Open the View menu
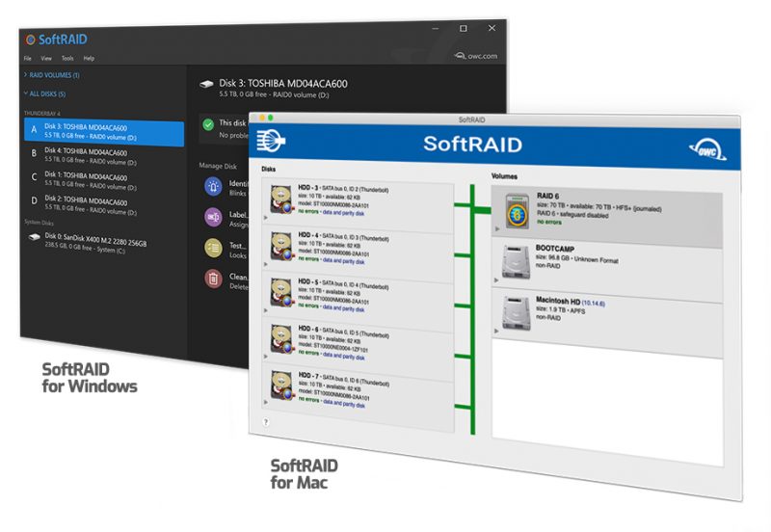The width and height of the screenshot is (771, 532). pyautogui.click(x=46, y=58)
